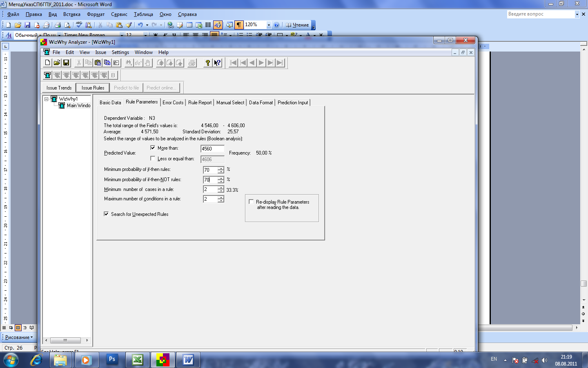Click the volume speaker tray icon
The height and width of the screenshot is (368, 588).
pos(544,360)
